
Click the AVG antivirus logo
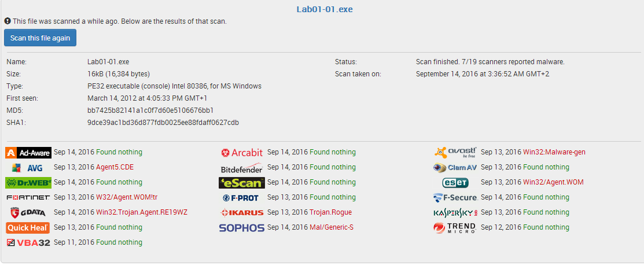tap(28, 168)
